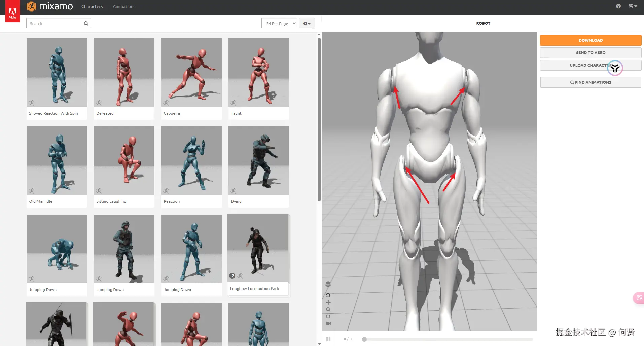Click the orange Download button
644x346 pixels.
591,40
